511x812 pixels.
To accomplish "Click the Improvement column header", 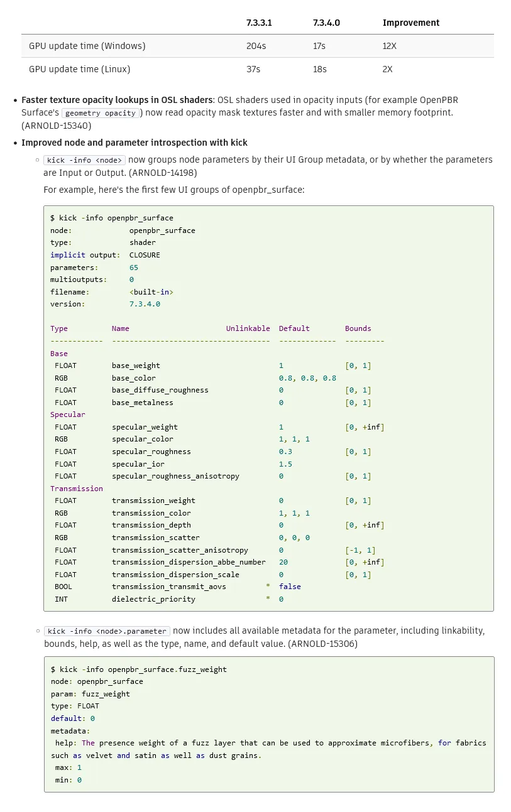I will (411, 23).
